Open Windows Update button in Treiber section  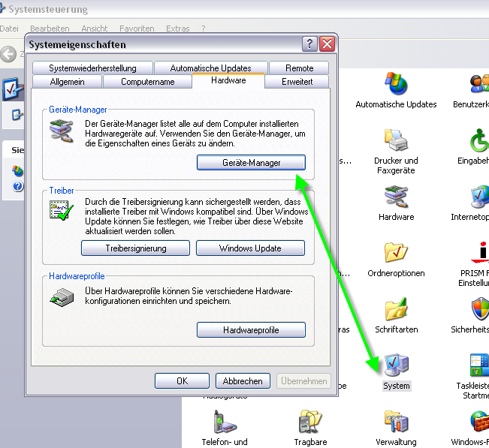pyautogui.click(x=250, y=248)
